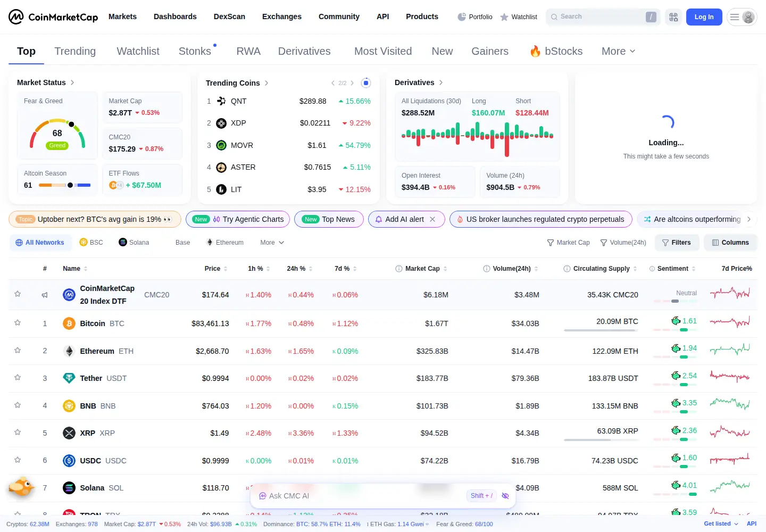Click the LIT trending coin icon

coord(221,189)
